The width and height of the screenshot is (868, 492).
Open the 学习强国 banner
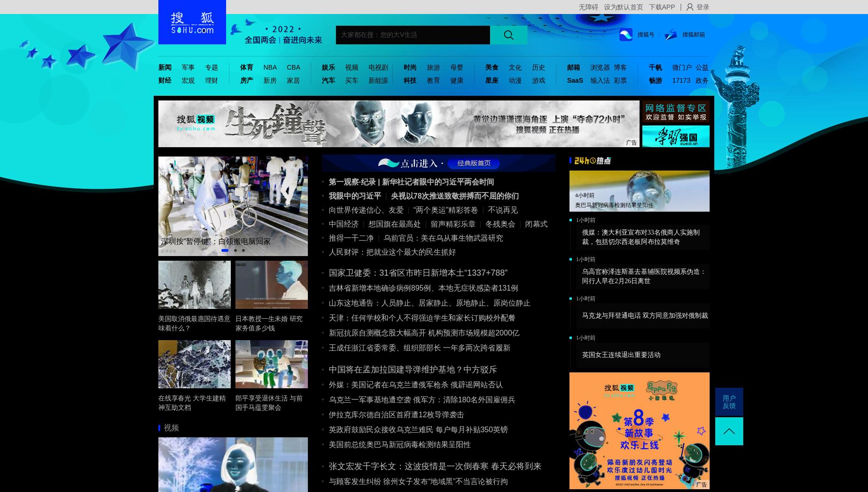point(676,136)
